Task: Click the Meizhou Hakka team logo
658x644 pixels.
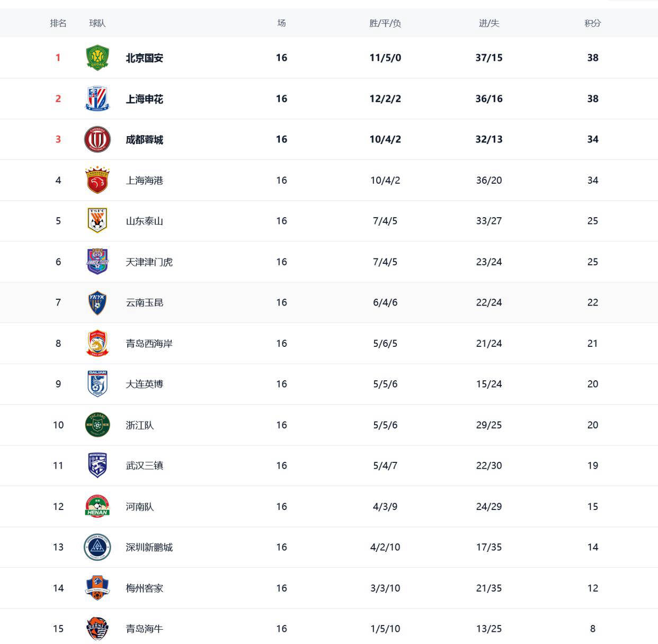Action: pyautogui.click(x=97, y=588)
